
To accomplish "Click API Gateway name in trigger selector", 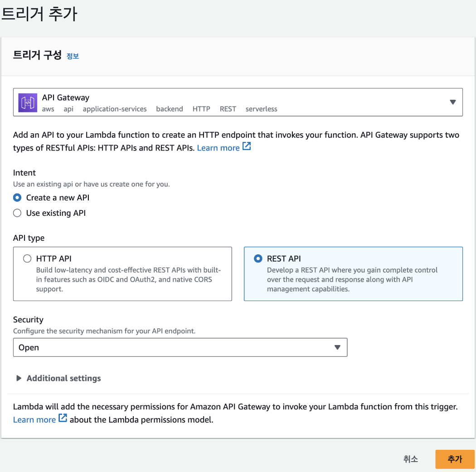I will point(66,98).
